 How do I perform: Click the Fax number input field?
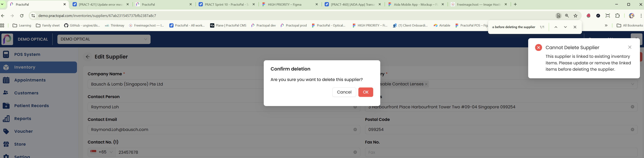[500, 152]
